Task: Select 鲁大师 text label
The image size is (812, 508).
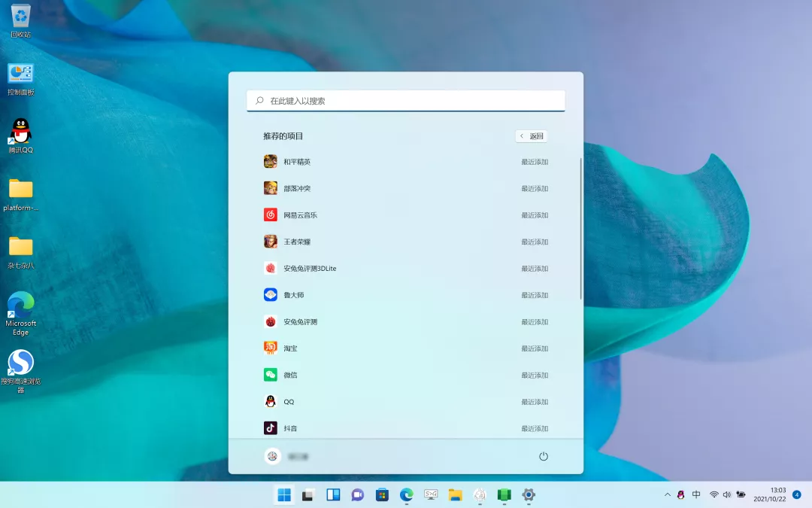Action: 294,295
